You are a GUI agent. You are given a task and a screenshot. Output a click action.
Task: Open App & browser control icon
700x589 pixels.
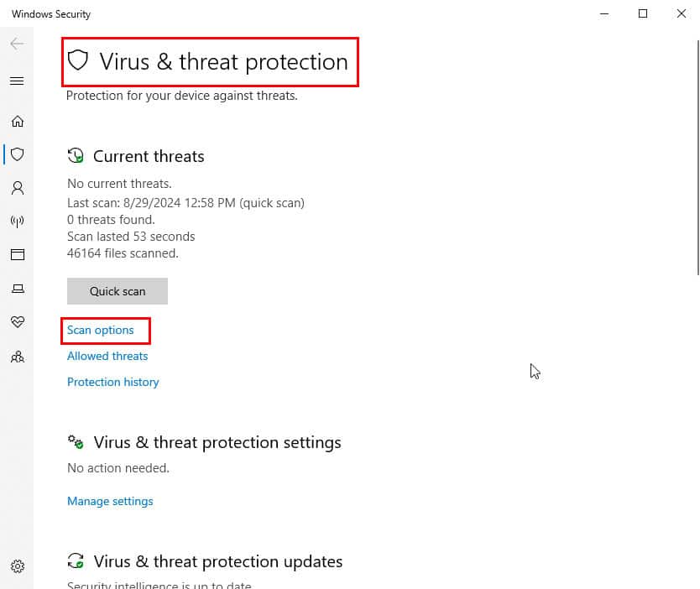pos(18,255)
